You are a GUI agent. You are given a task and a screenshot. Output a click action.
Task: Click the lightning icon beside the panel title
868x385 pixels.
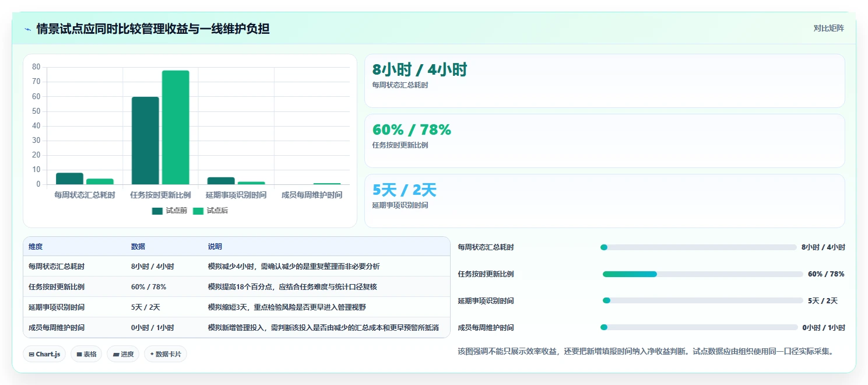click(x=27, y=29)
